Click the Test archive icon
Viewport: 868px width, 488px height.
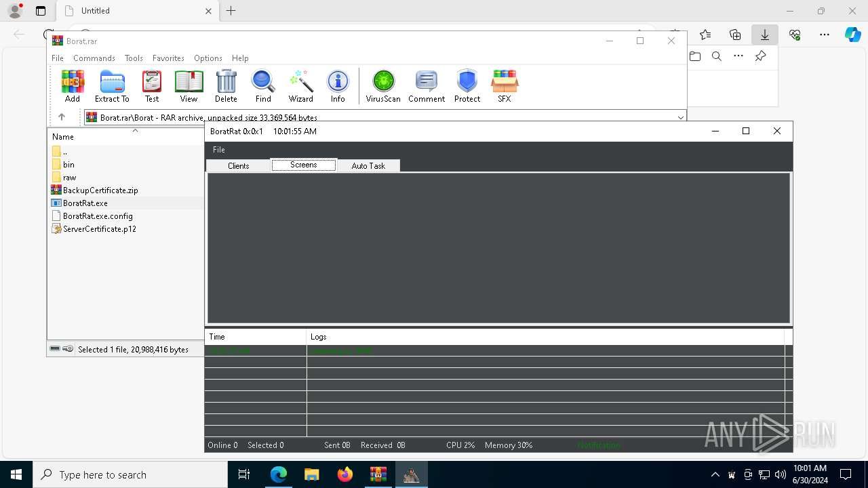[152, 86]
